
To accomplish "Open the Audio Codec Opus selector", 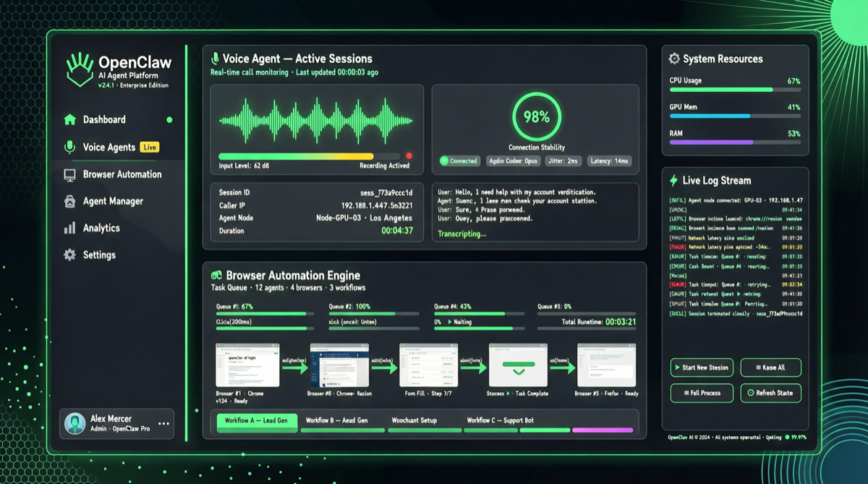I will (x=513, y=161).
